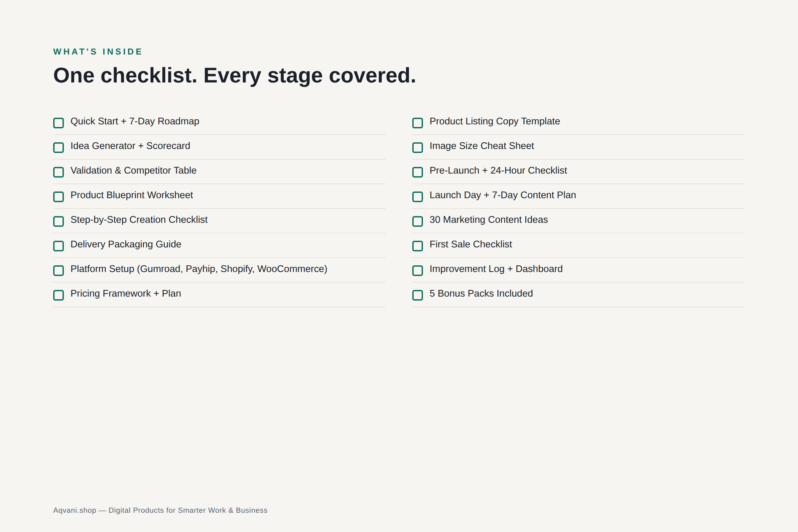Click 'Image Size Cheat Sheet' label
The image size is (798, 532).
pos(482,146)
